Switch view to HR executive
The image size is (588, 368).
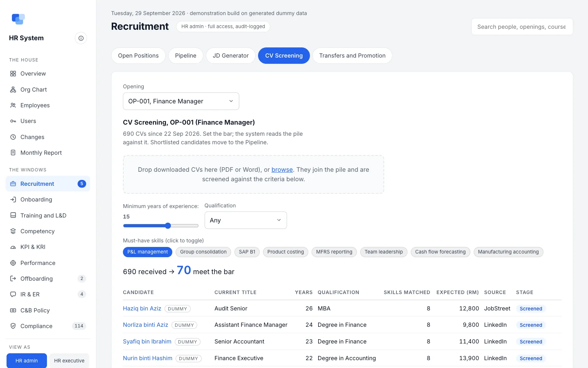(69, 360)
